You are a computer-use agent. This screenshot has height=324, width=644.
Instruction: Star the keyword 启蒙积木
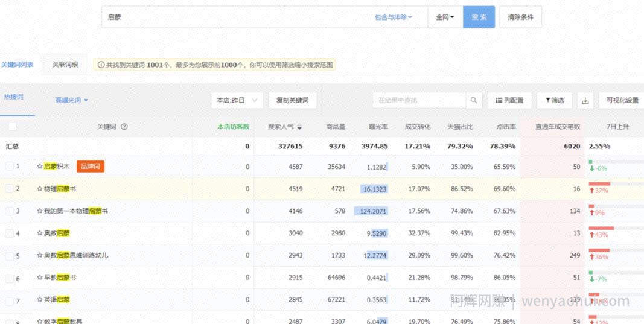pos(40,167)
